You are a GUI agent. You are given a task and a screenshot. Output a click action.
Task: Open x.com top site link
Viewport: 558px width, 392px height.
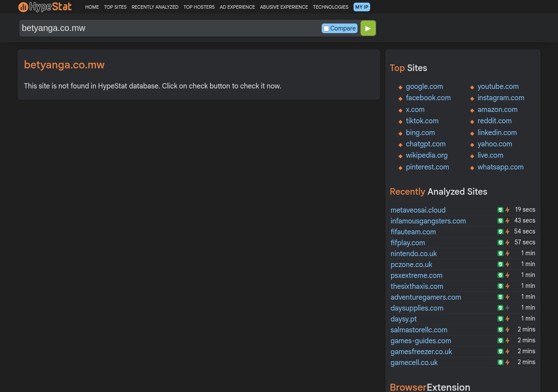415,109
